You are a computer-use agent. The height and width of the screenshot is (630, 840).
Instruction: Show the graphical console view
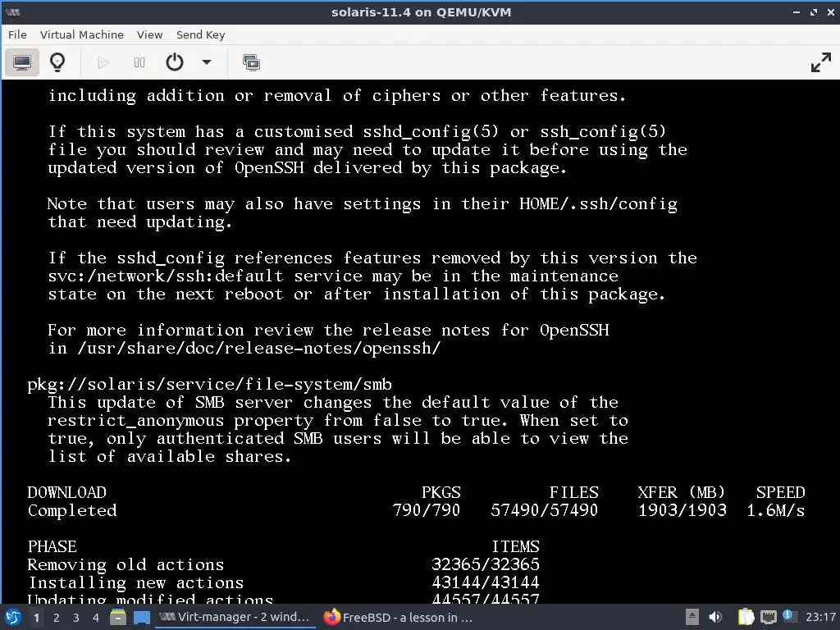click(x=22, y=62)
